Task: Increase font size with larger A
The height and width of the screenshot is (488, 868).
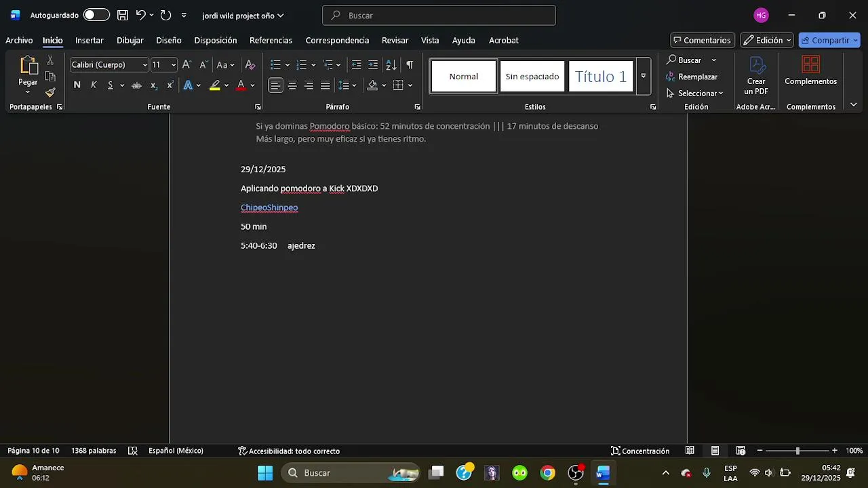Action: pos(186,65)
